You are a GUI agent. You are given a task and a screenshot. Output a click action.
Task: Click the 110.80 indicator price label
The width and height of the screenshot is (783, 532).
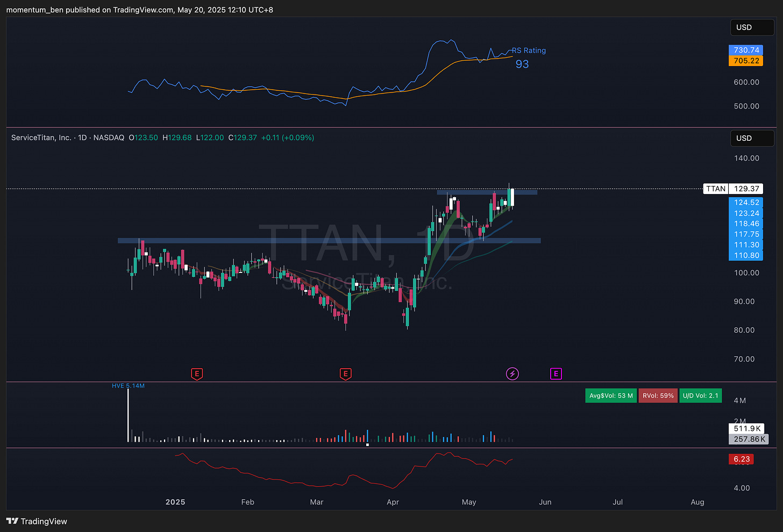click(746, 255)
